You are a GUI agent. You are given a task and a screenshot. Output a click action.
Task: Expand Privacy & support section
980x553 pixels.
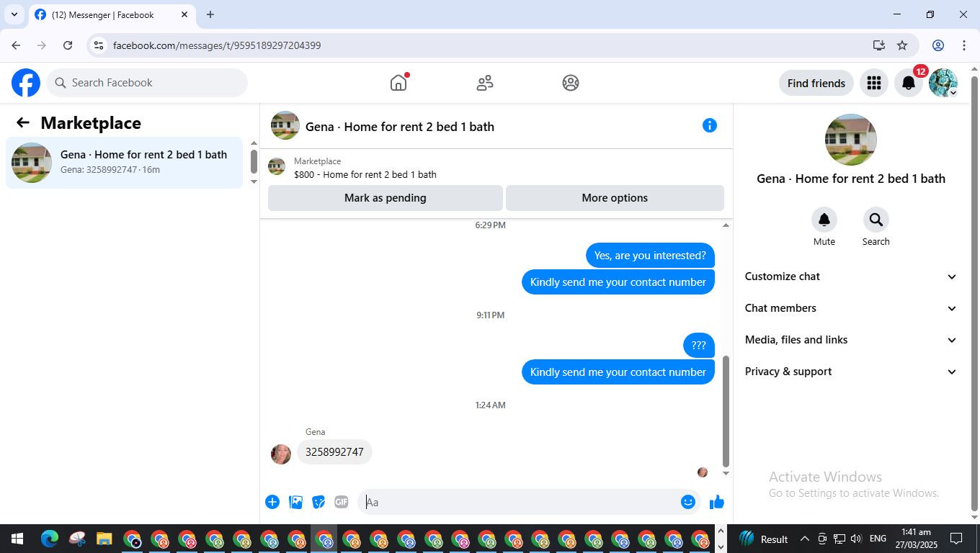pyautogui.click(x=851, y=372)
